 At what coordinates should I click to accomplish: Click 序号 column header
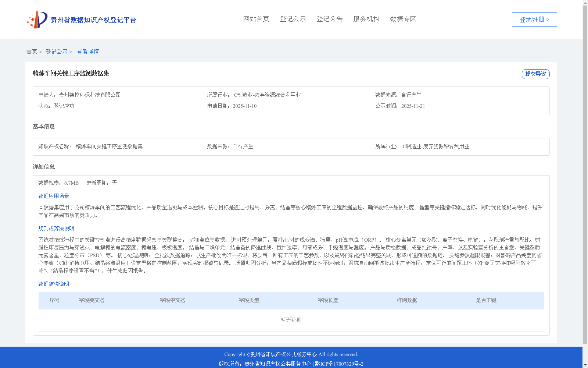[x=55, y=300]
